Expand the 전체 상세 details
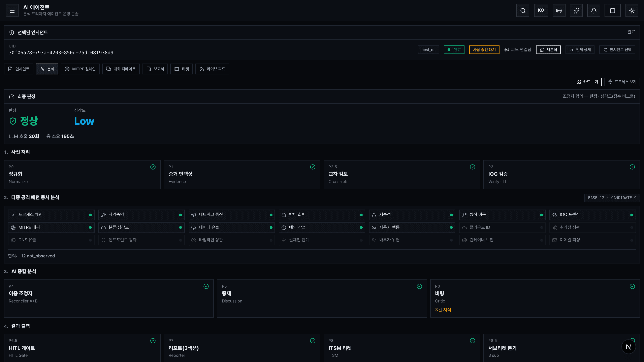The image size is (644, 362). pyautogui.click(x=580, y=50)
